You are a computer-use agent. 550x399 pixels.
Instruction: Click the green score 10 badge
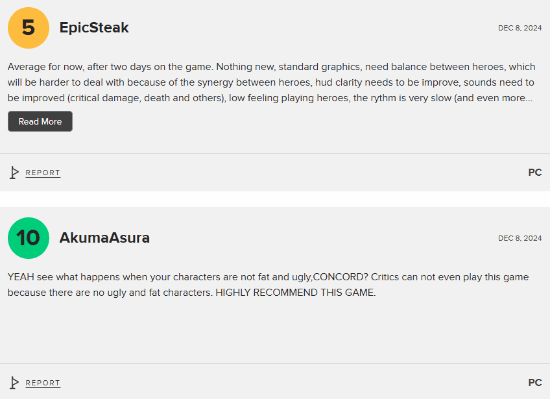click(28, 238)
